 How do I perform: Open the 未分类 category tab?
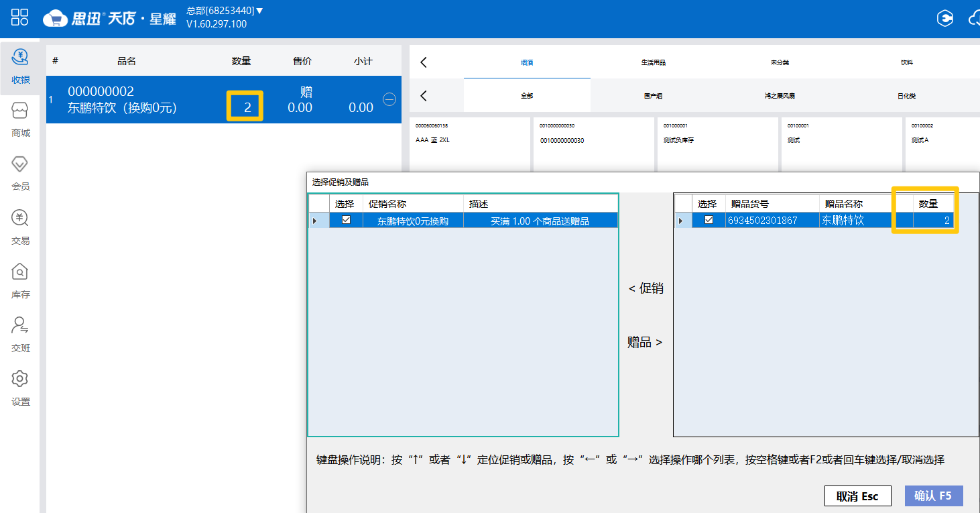780,62
